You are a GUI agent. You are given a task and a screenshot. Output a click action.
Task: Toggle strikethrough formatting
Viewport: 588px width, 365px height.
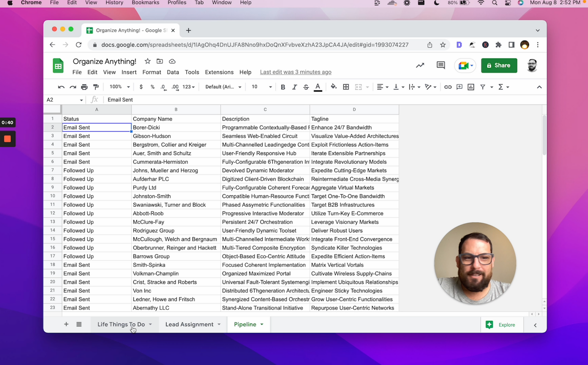point(306,87)
